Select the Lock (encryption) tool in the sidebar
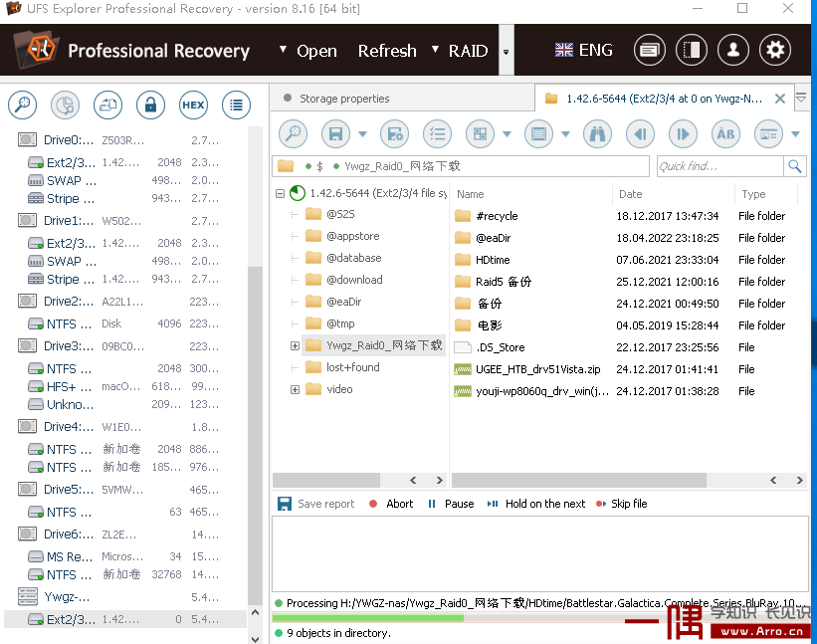The width and height of the screenshot is (817, 644). coord(149,105)
